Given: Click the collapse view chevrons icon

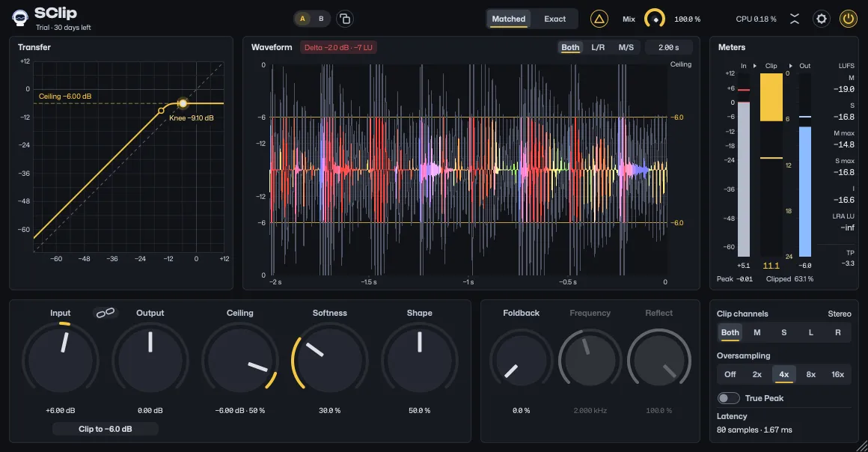Looking at the screenshot, I should [795, 19].
